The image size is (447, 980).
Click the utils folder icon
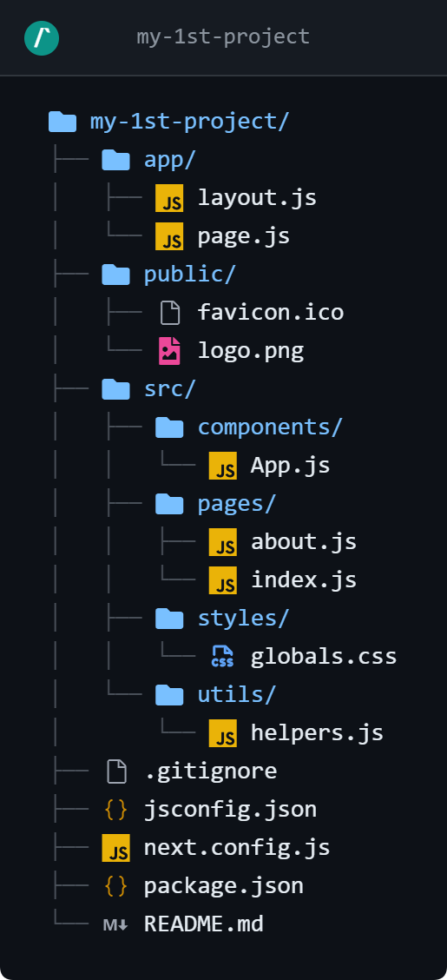coord(169,695)
